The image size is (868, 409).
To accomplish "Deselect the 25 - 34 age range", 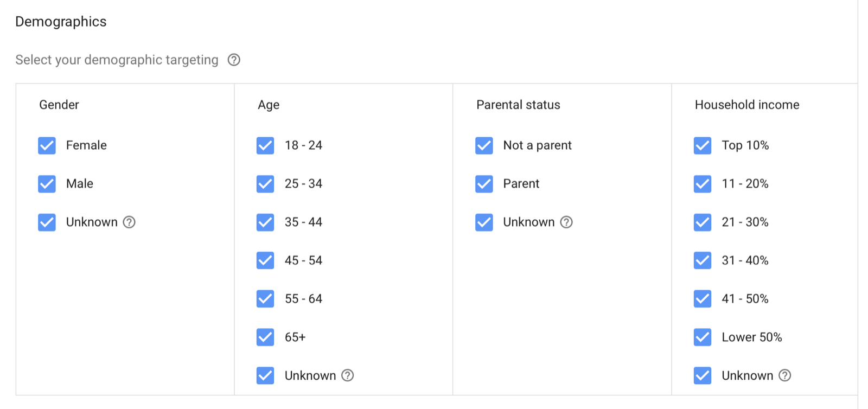I will (265, 184).
